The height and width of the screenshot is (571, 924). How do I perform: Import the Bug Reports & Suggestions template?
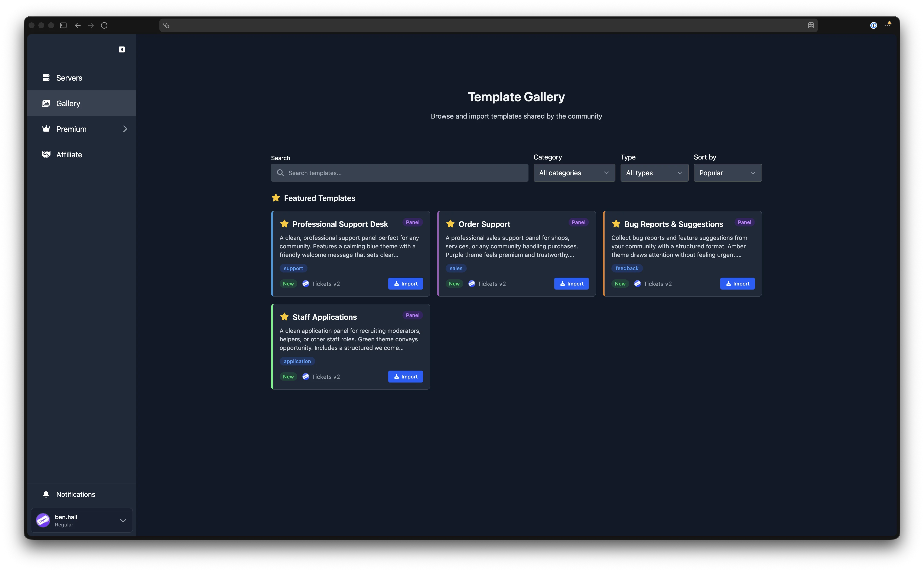737,284
